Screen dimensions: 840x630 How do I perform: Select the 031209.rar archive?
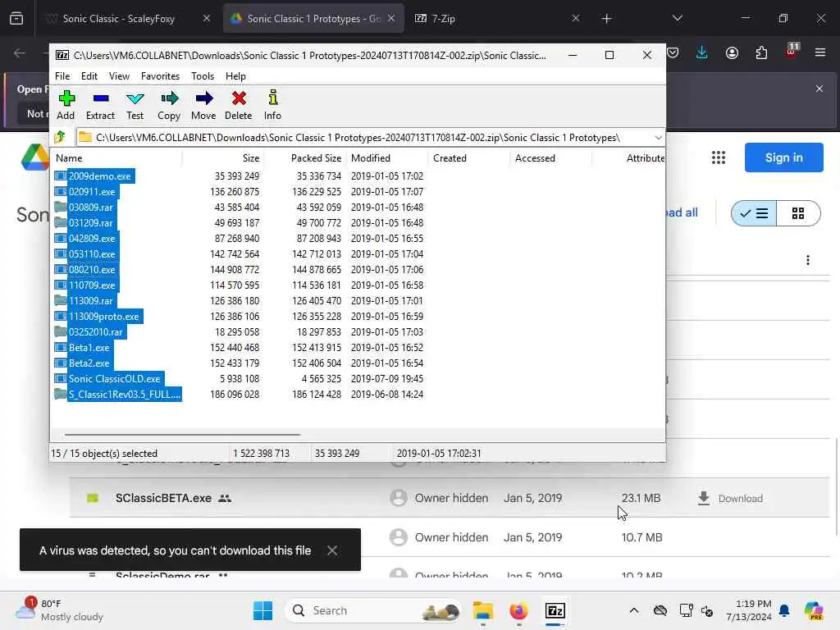90,223
